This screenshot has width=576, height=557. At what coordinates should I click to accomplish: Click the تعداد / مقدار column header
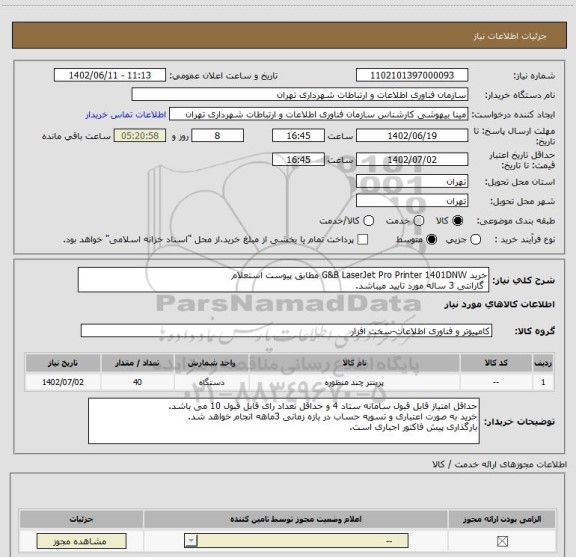point(137,363)
